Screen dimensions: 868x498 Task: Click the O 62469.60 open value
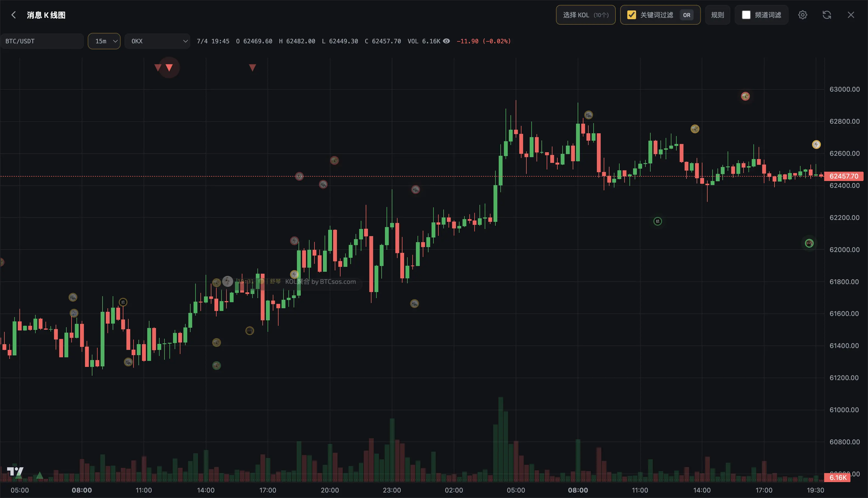(254, 41)
